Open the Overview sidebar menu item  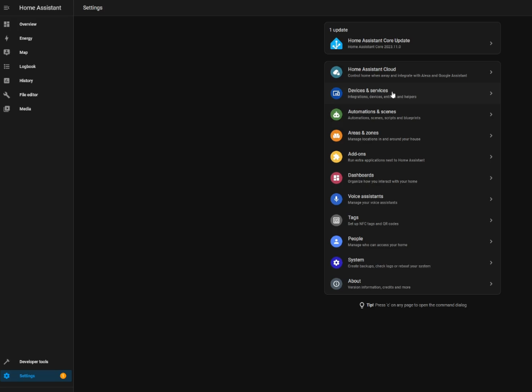coord(36,24)
